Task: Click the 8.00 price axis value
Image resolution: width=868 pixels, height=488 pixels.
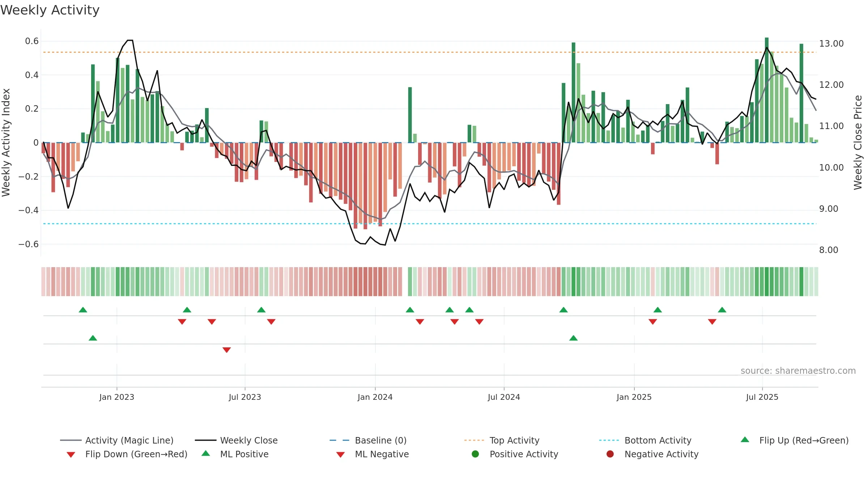Action: pyautogui.click(x=829, y=250)
